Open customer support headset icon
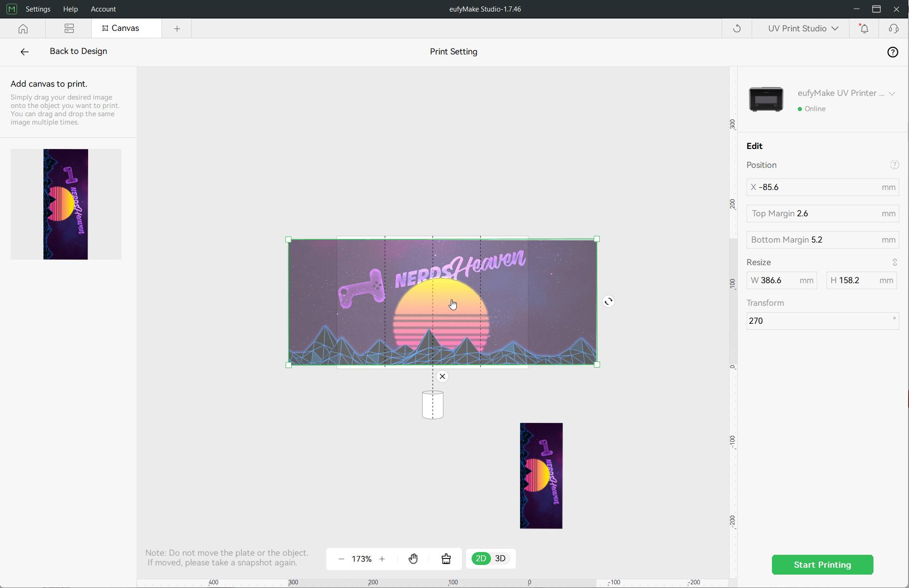The image size is (909, 588). [894, 29]
